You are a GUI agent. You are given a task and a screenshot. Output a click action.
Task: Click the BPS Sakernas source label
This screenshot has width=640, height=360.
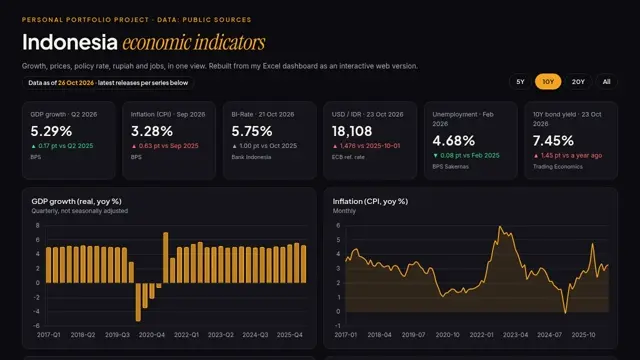point(450,167)
